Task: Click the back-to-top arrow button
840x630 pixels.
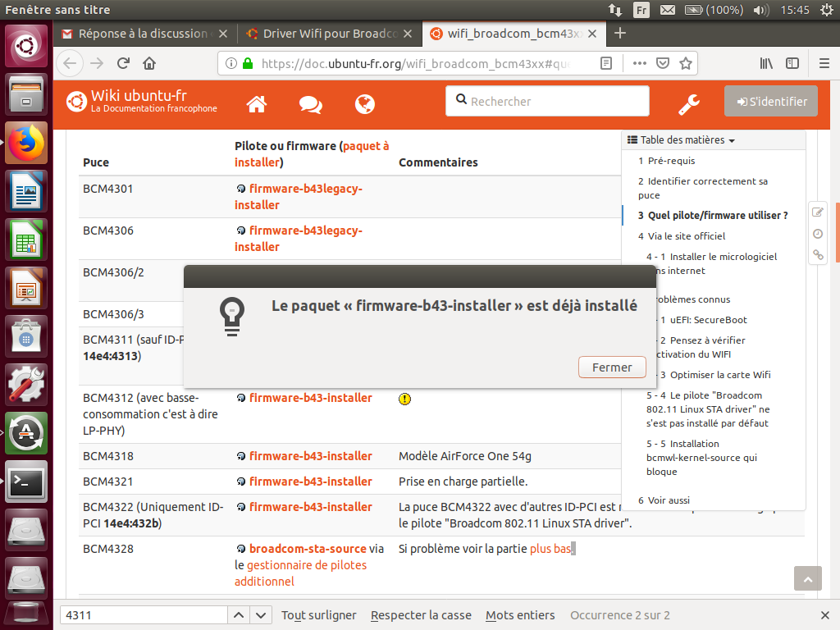Action: [808, 578]
